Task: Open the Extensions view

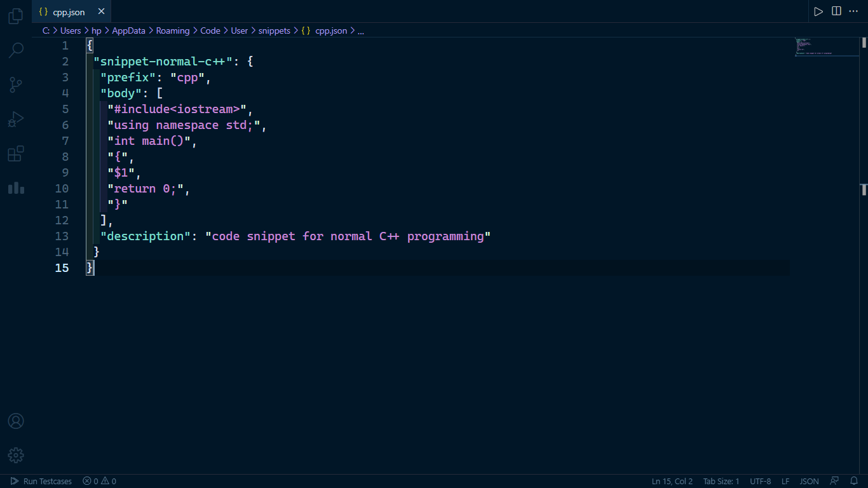Action: coord(16,154)
